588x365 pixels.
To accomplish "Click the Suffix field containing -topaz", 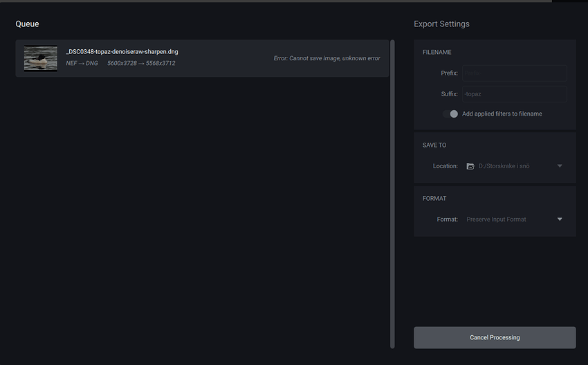I will pyautogui.click(x=514, y=94).
